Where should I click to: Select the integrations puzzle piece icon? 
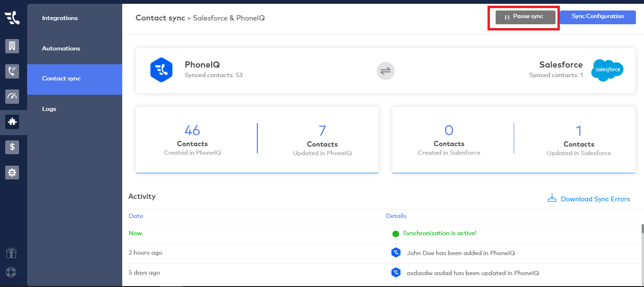click(12, 122)
